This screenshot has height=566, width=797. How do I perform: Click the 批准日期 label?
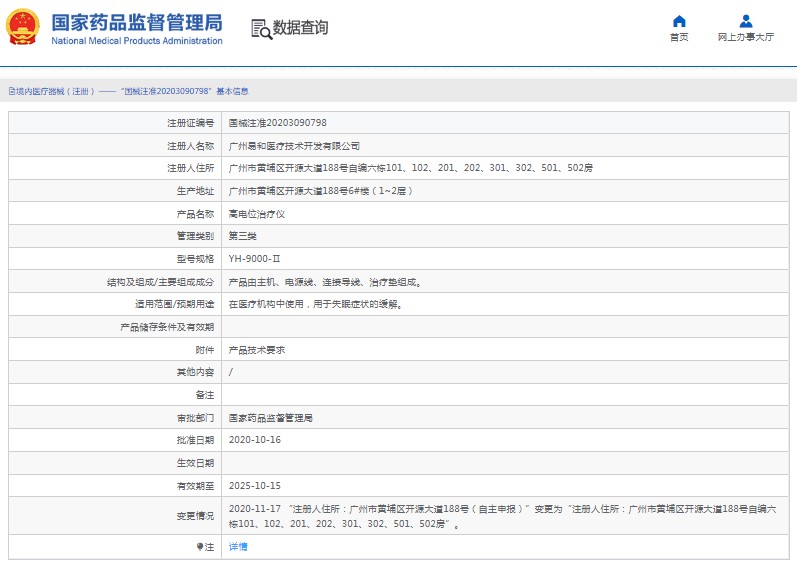point(195,440)
